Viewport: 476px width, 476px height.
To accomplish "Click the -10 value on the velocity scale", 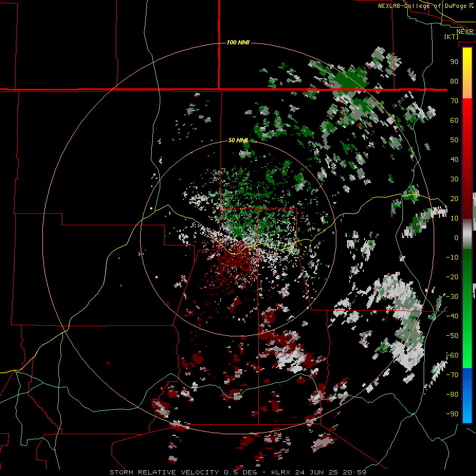I will [452, 258].
